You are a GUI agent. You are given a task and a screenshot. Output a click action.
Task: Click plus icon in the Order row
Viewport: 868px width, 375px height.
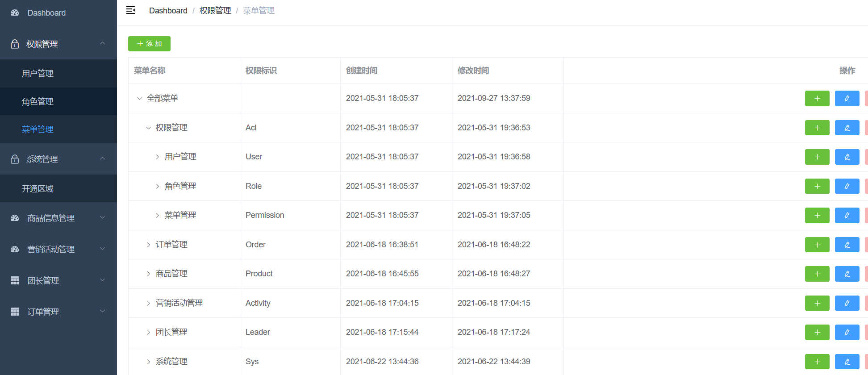tap(817, 245)
